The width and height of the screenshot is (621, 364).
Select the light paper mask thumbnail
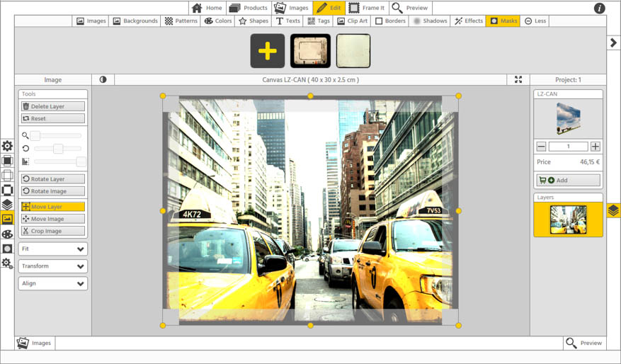(353, 51)
